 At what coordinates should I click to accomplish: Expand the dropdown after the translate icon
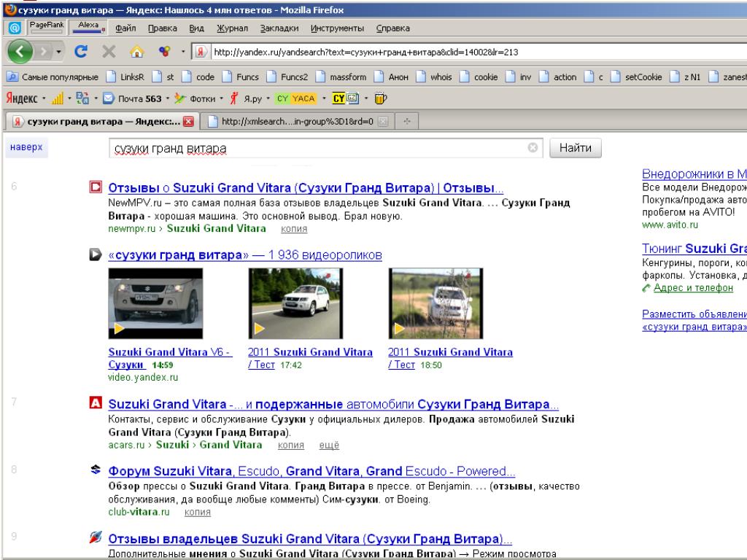click(96, 98)
